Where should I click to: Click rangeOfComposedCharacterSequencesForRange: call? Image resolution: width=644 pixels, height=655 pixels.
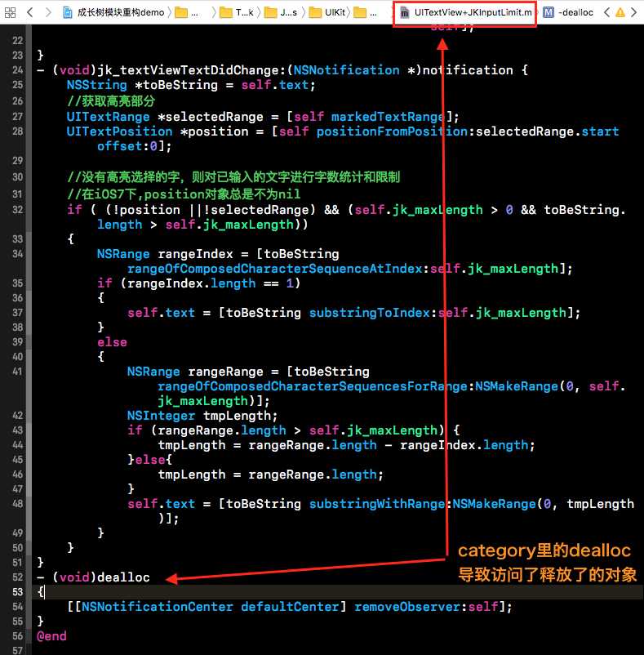pos(316,386)
